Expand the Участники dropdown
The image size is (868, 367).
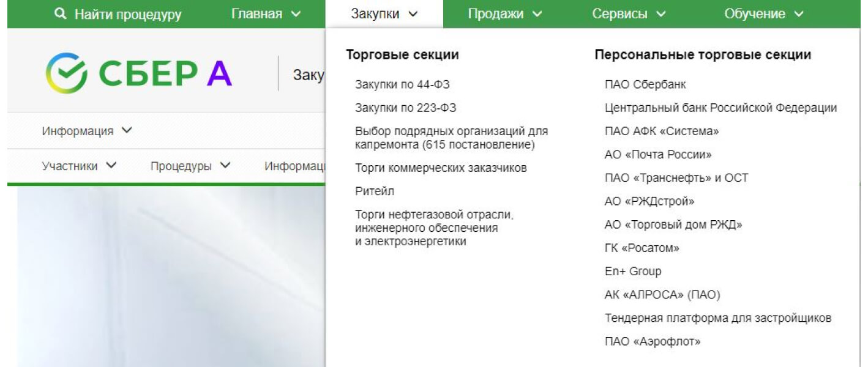(x=79, y=166)
